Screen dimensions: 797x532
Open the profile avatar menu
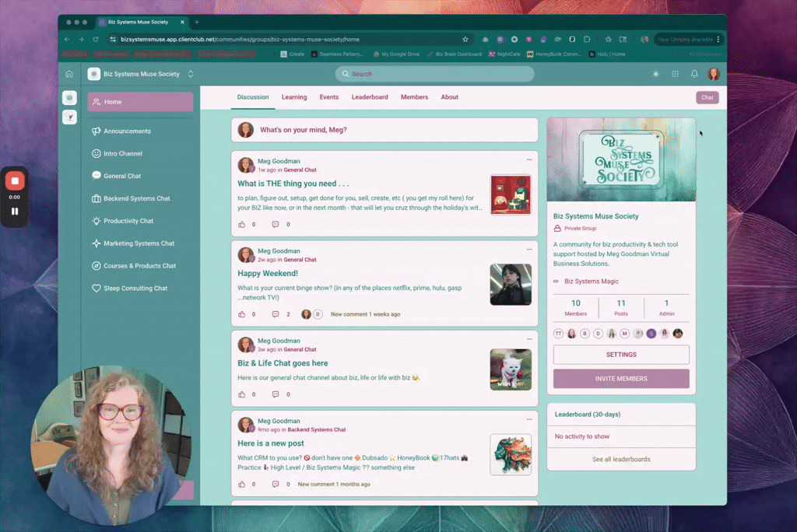[x=714, y=74]
